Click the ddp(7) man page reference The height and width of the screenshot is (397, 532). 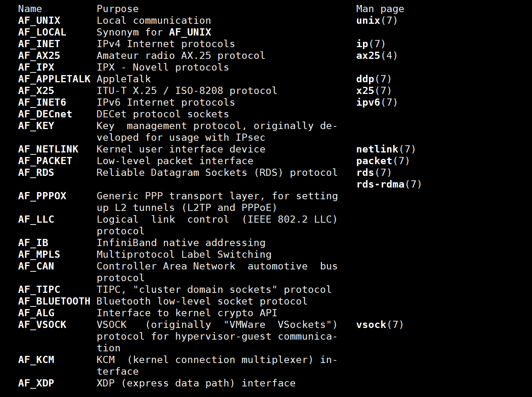pyautogui.click(x=374, y=79)
